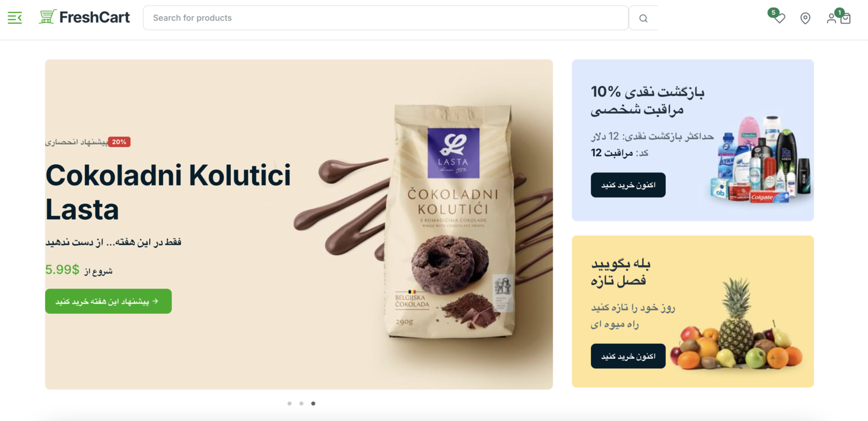This screenshot has height=421, width=868.
Task: Open the wishlist heart icon
Action: (x=780, y=19)
